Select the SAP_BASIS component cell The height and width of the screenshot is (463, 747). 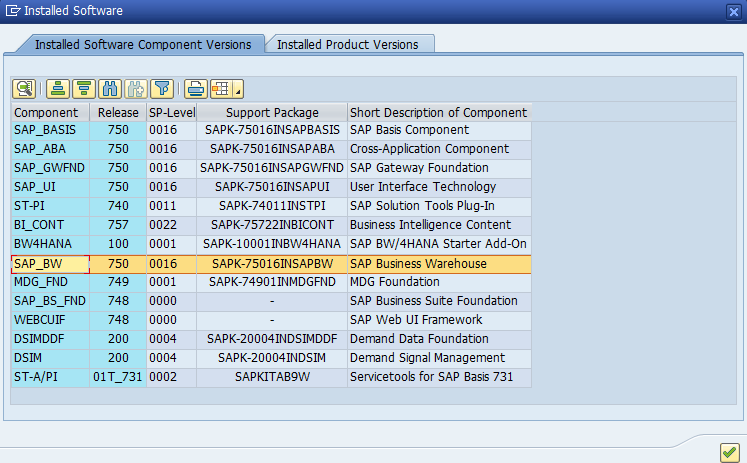click(50, 130)
